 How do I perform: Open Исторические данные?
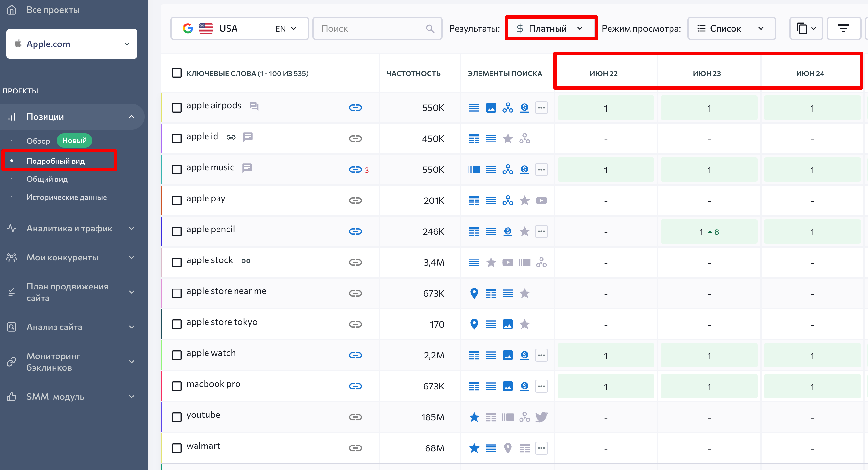coord(66,197)
